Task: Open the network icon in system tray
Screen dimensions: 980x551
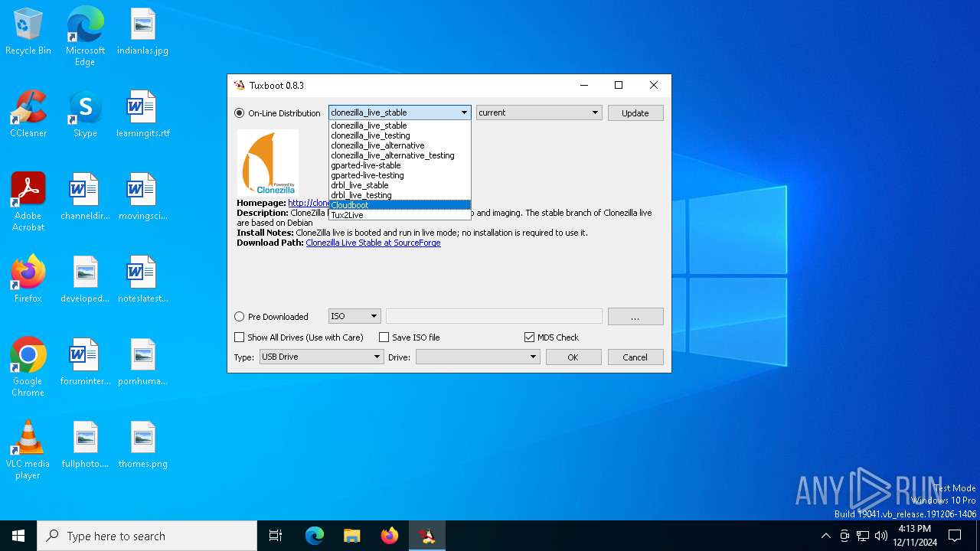Action: pyautogui.click(x=863, y=536)
